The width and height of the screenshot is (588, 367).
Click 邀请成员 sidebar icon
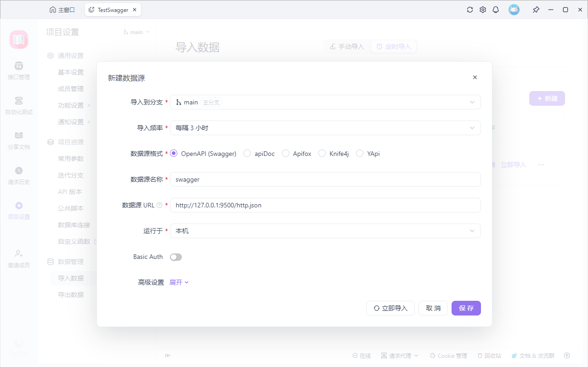point(19,258)
